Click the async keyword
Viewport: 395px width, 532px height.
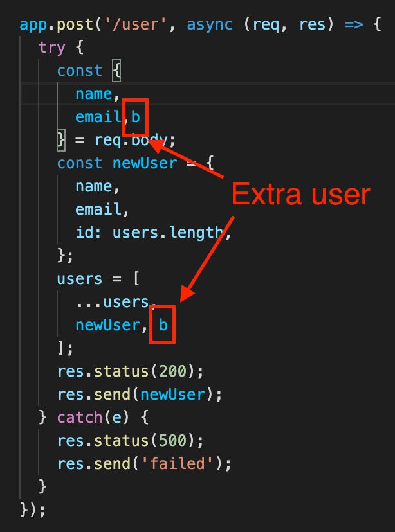point(210,24)
